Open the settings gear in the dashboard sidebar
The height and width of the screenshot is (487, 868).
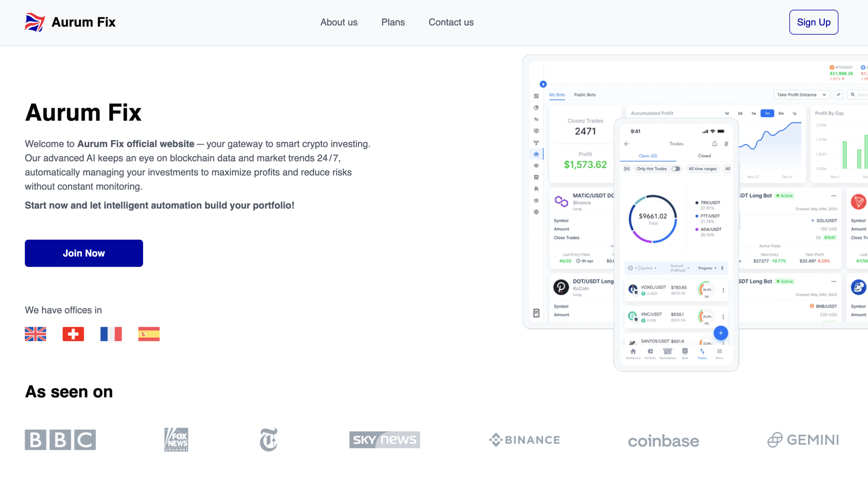pos(536,211)
